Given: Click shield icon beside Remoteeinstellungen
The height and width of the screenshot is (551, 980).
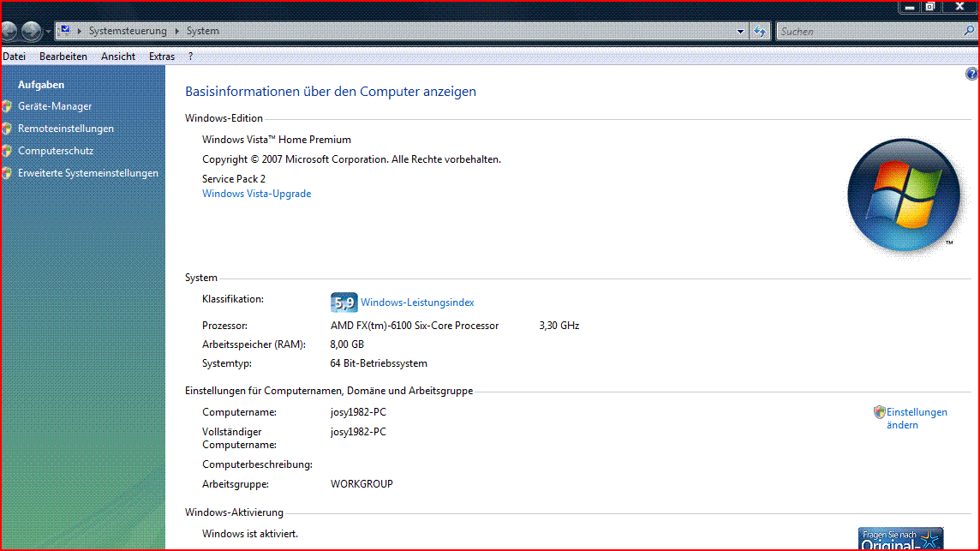Looking at the screenshot, I should coord(7,129).
